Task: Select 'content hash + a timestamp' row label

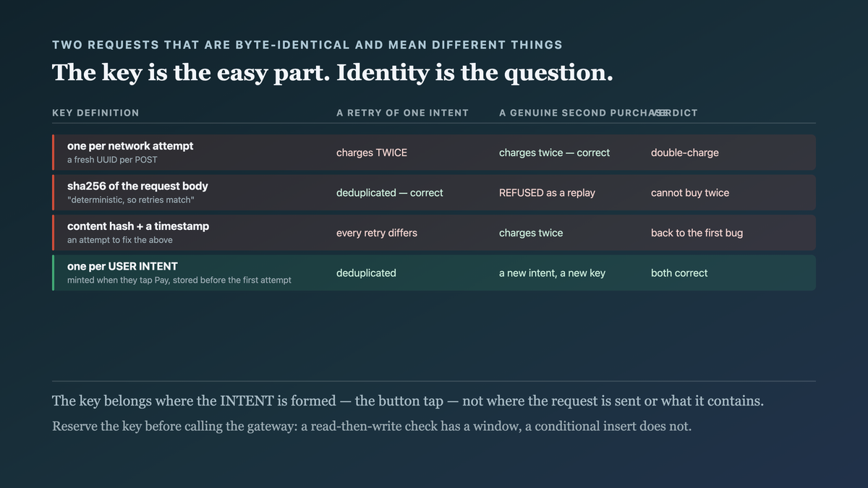Action: pos(138,226)
